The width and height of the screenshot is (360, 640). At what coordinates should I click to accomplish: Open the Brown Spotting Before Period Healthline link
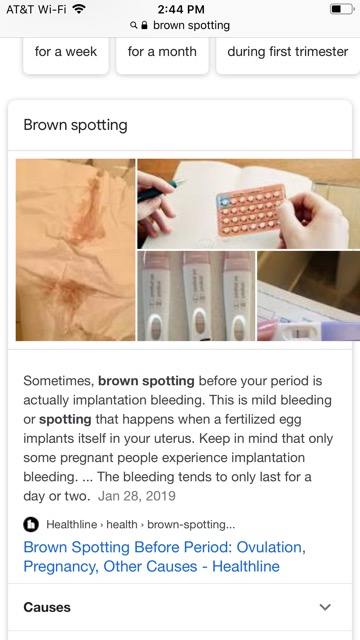tap(164, 556)
